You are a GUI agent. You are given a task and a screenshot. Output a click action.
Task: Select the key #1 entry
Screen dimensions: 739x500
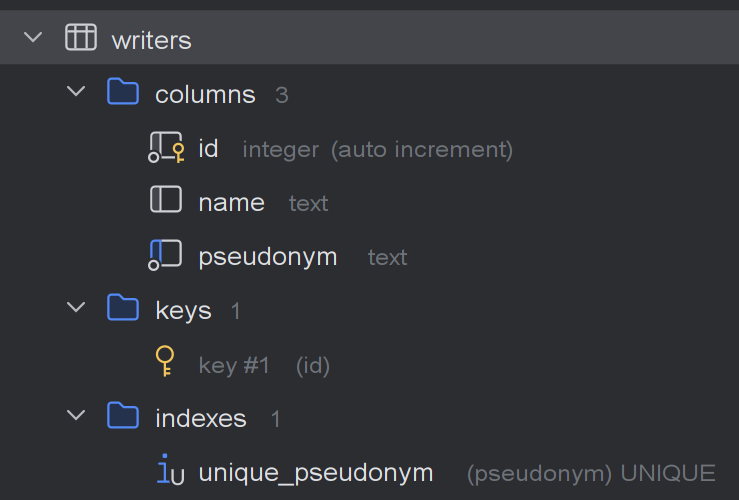pos(234,366)
